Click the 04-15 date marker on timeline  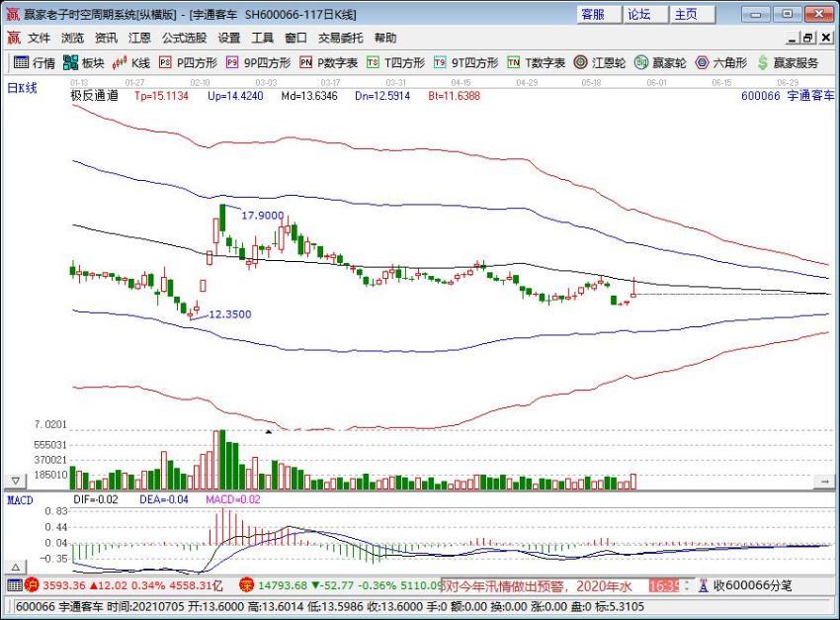point(461,82)
